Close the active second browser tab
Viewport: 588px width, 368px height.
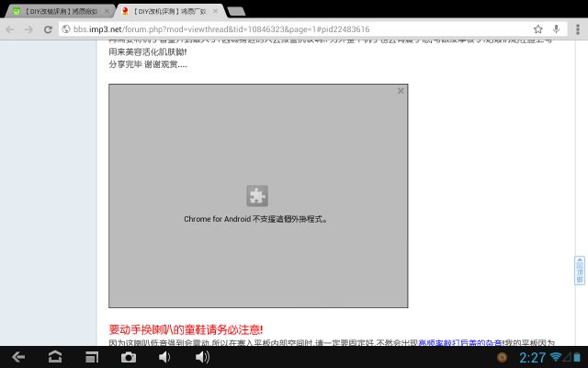[215, 11]
